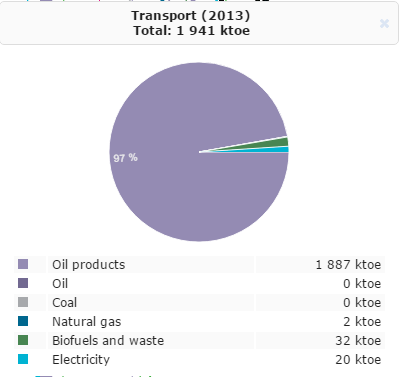Click the Electricity cyan swatch
This screenshot has width=402, height=377.
(x=23, y=359)
